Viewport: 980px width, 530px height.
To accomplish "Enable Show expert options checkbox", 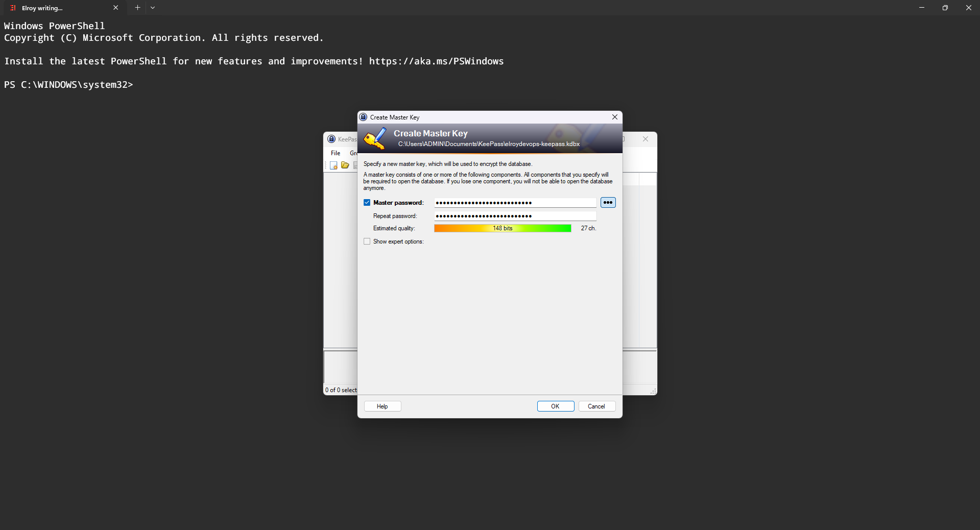I will point(367,242).
